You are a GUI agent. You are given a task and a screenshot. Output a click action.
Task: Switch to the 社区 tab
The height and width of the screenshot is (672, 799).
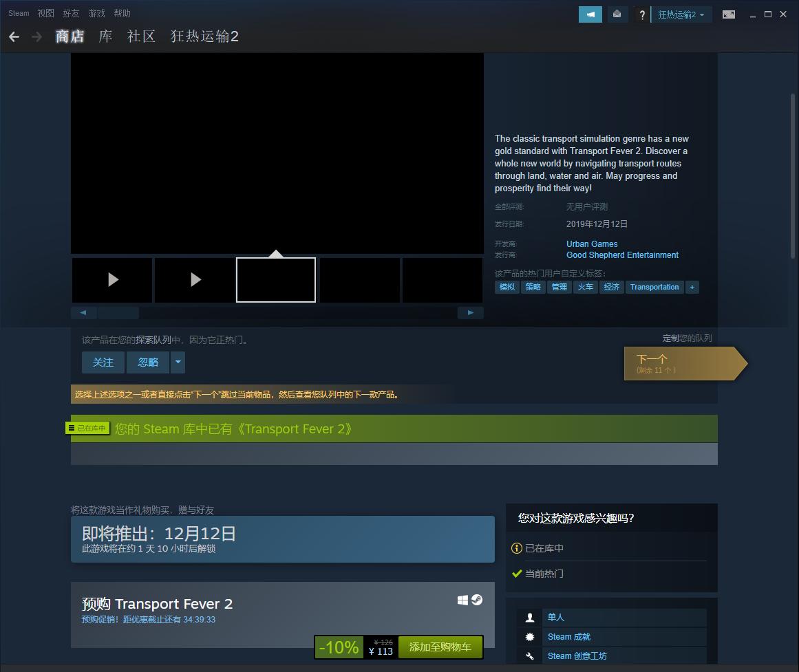tap(141, 36)
